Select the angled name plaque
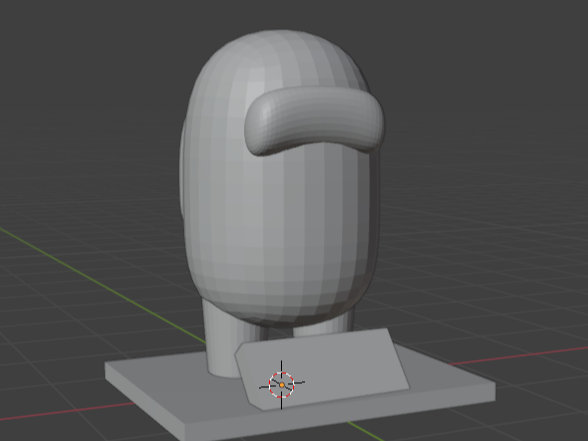 pyautogui.click(x=322, y=369)
